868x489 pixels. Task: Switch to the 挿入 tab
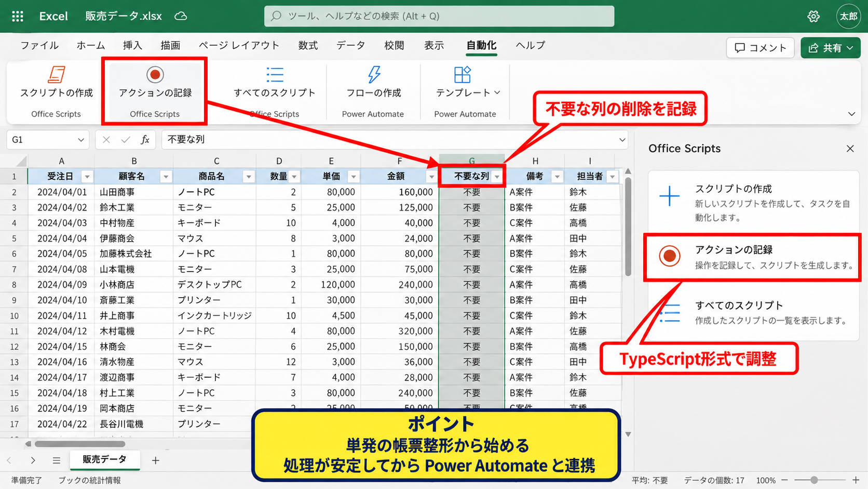(x=132, y=46)
